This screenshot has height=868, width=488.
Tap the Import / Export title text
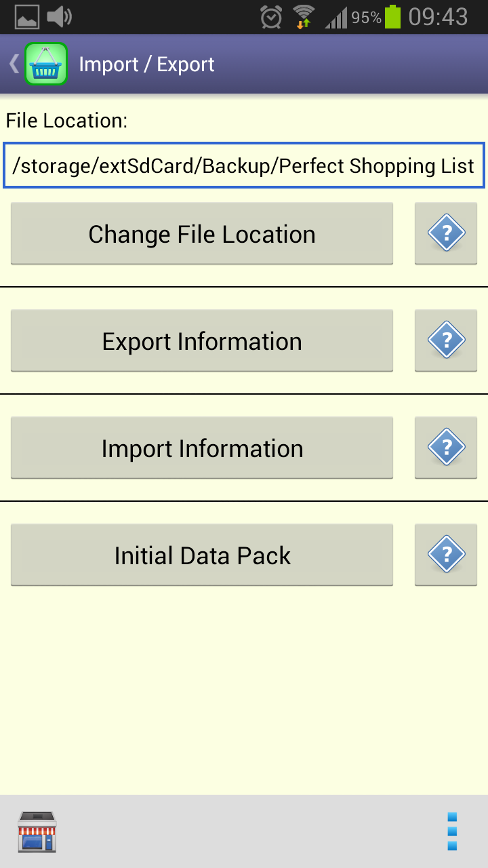146,64
